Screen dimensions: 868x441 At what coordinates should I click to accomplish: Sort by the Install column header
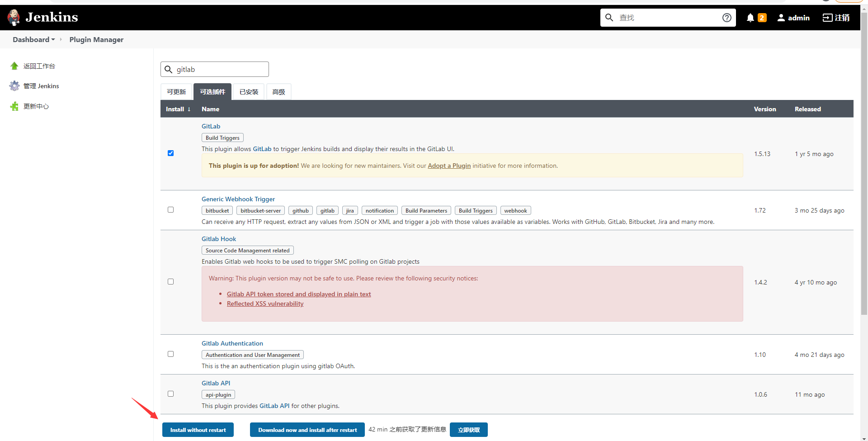pyautogui.click(x=178, y=109)
